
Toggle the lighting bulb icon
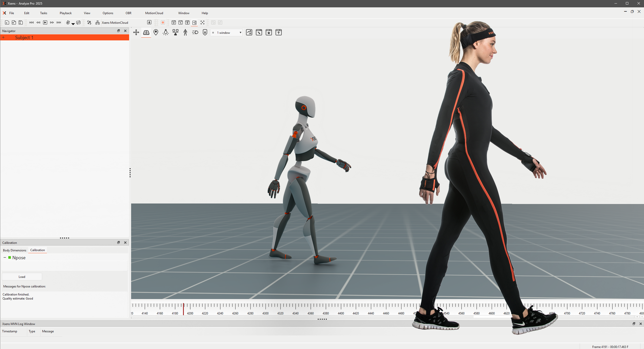pos(166,32)
